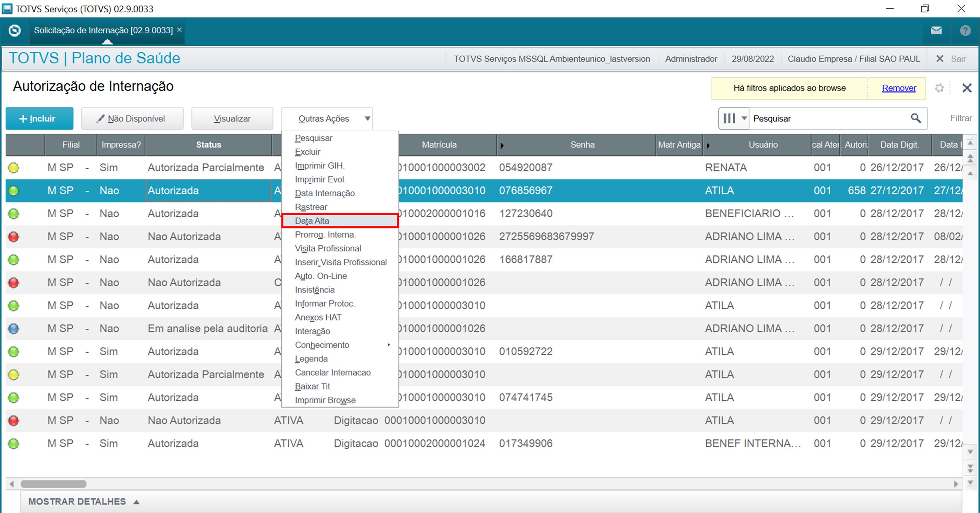Close the Autorização de Internação browse

(x=967, y=88)
